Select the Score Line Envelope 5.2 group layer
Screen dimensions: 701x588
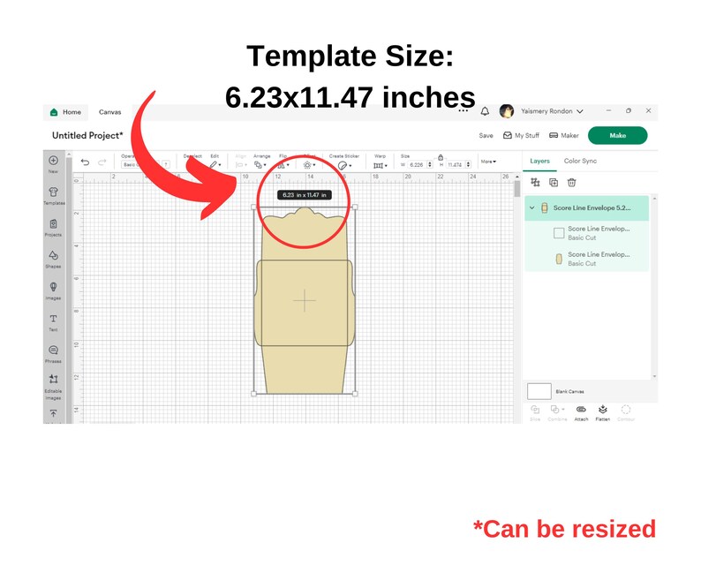coord(586,208)
